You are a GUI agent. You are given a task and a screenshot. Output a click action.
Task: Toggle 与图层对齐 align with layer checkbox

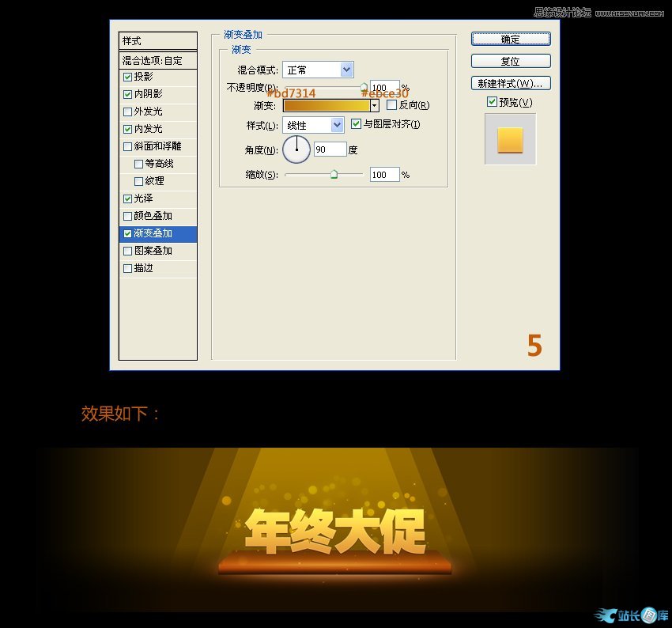(x=356, y=124)
